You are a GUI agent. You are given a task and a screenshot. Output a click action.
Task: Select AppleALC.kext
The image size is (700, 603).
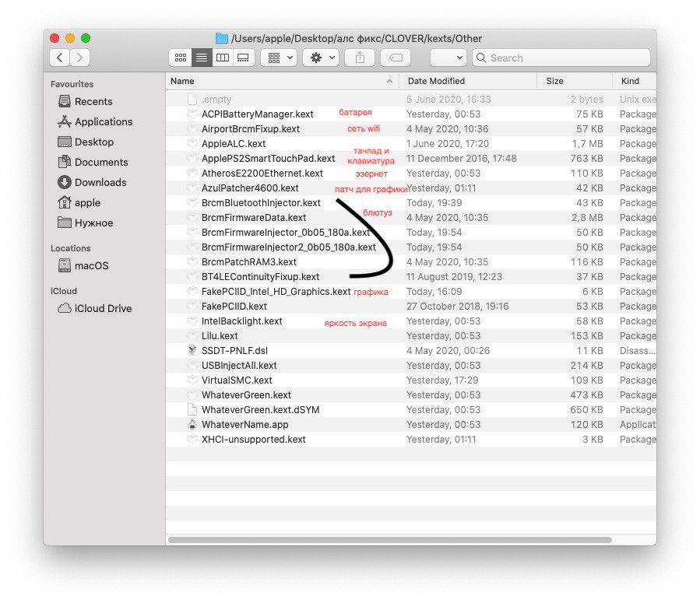[410, 144]
